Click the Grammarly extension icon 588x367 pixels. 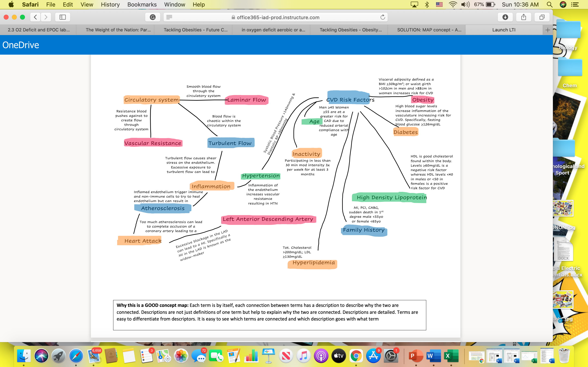153,17
